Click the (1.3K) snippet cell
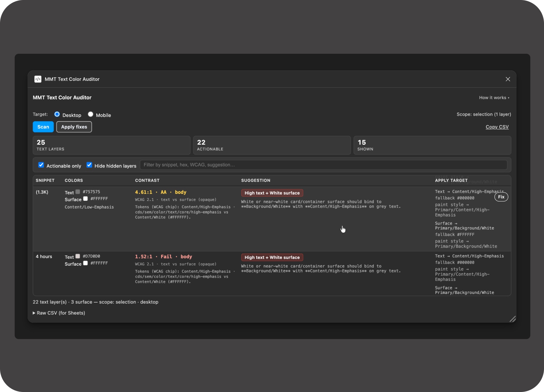 point(42,192)
